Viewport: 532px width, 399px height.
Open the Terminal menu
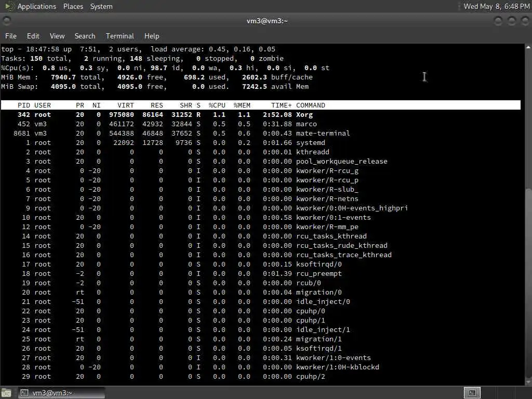coord(120,36)
